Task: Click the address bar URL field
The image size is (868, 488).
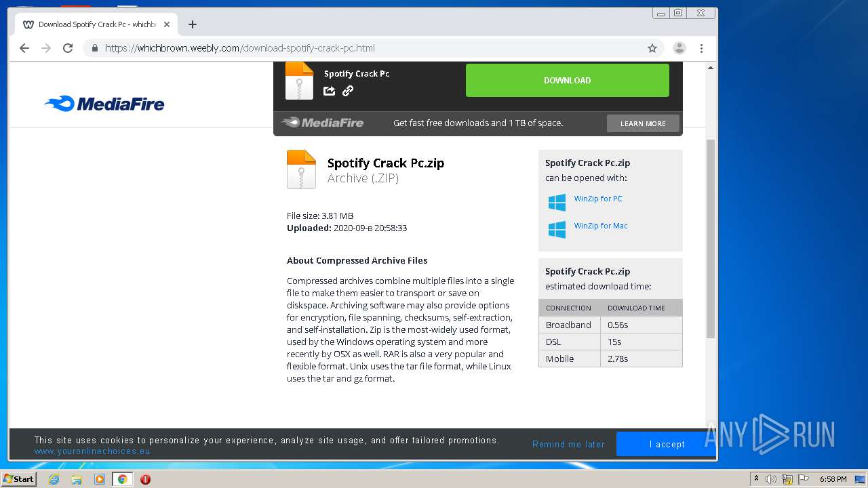Action: (x=373, y=48)
